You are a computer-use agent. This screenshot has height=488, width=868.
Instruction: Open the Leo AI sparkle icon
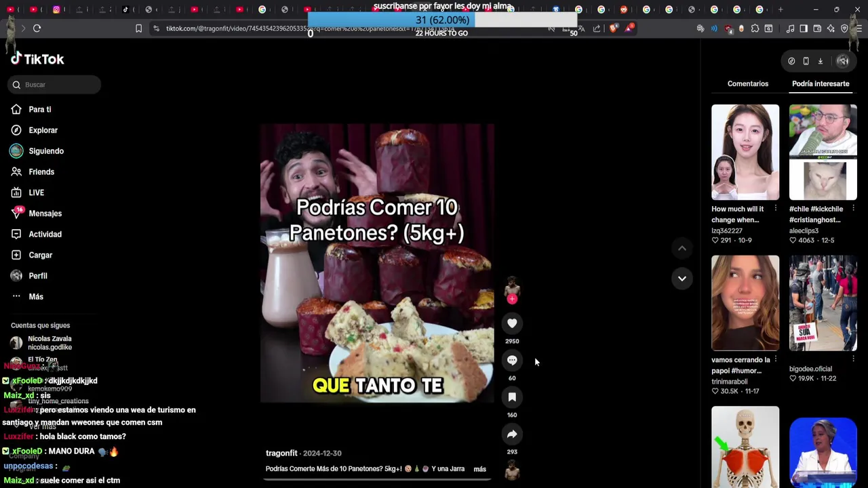831,28
